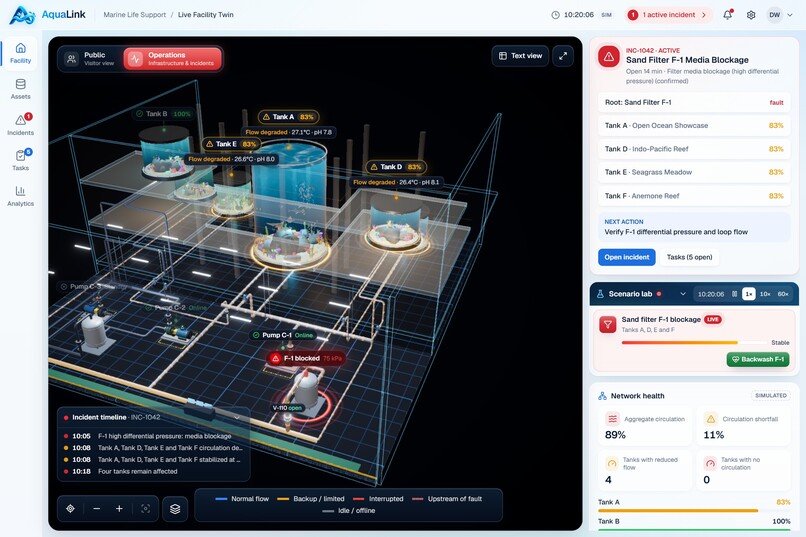The image size is (806, 537).
Task: Click the Tank D 83% label in the twin
Action: (x=396, y=166)
